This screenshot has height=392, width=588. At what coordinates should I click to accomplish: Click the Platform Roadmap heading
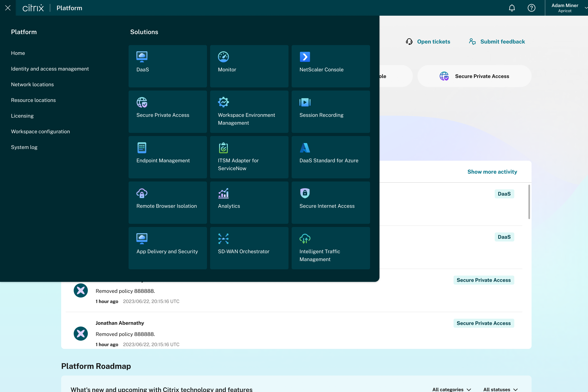[96, 366]
